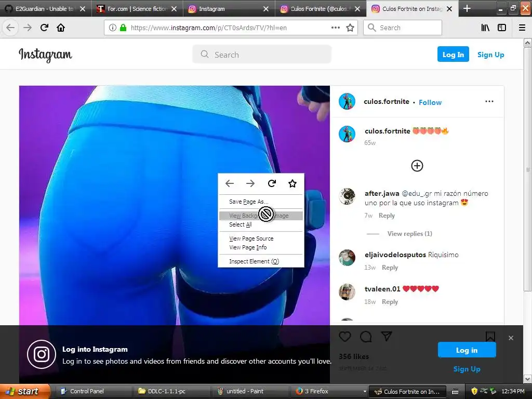
Task: Click Forward arrow in the context menu
Action: (250, 183)
